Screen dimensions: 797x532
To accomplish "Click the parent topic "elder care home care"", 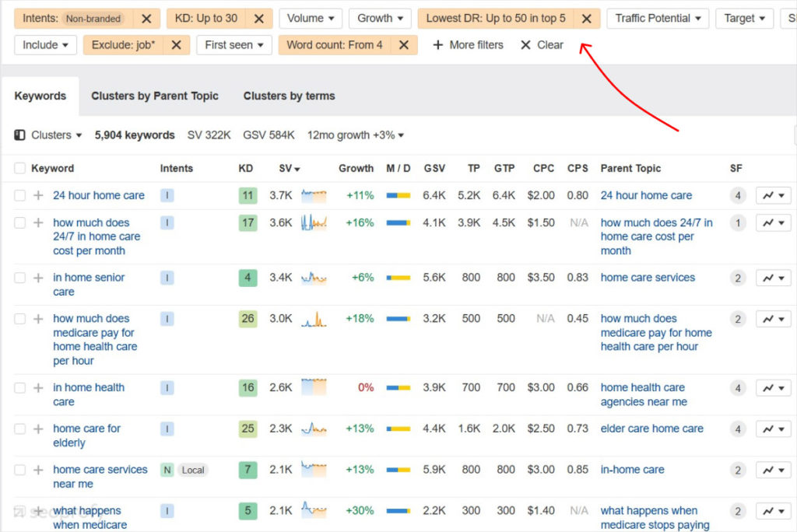I will point(652,429).
